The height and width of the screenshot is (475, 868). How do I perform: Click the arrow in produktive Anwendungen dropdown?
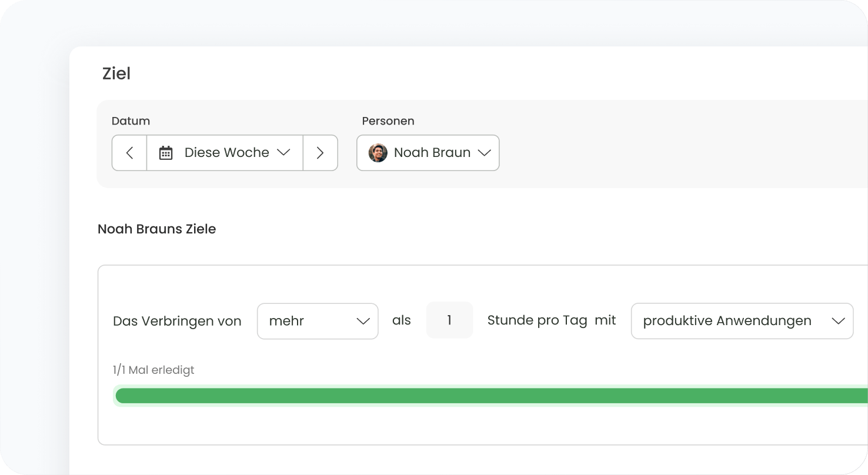click(x=837, y=321)
